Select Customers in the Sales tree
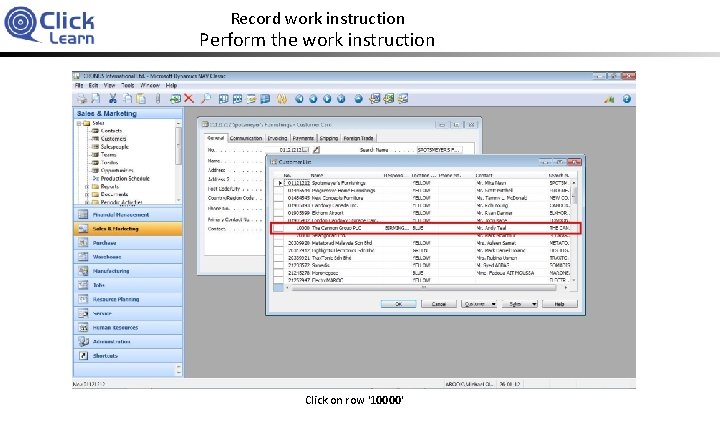This screenshot has height=437, width=720. 113,139
